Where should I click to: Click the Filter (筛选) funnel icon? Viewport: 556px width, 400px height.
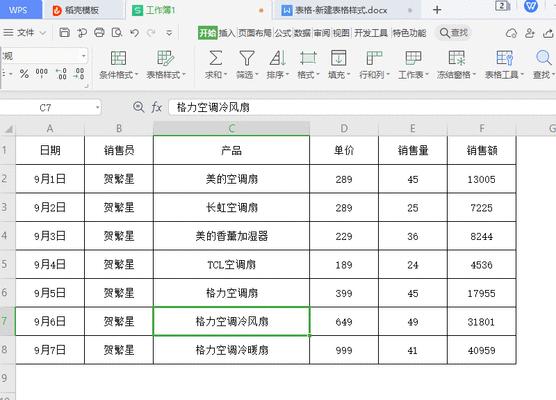[247, 58]
